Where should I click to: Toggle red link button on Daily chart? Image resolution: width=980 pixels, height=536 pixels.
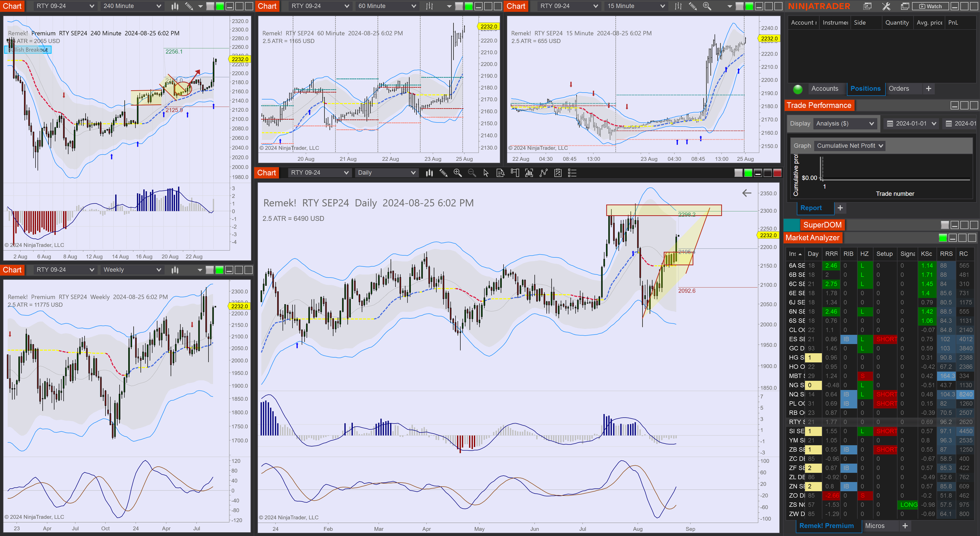pyautogui.click(x=777, y=173)
